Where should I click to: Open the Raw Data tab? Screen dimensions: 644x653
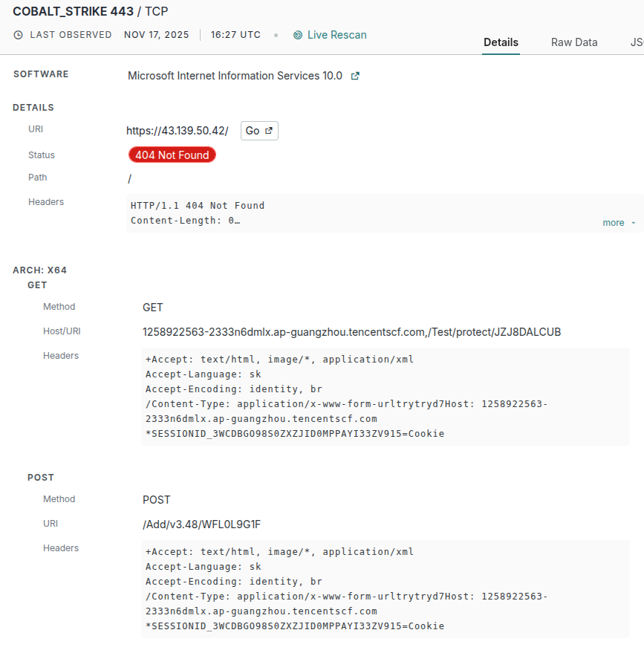[x=574, y=42]
